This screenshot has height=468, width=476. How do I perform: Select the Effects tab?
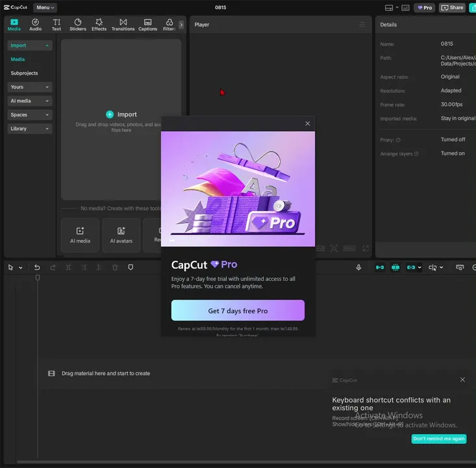(99, 25)
